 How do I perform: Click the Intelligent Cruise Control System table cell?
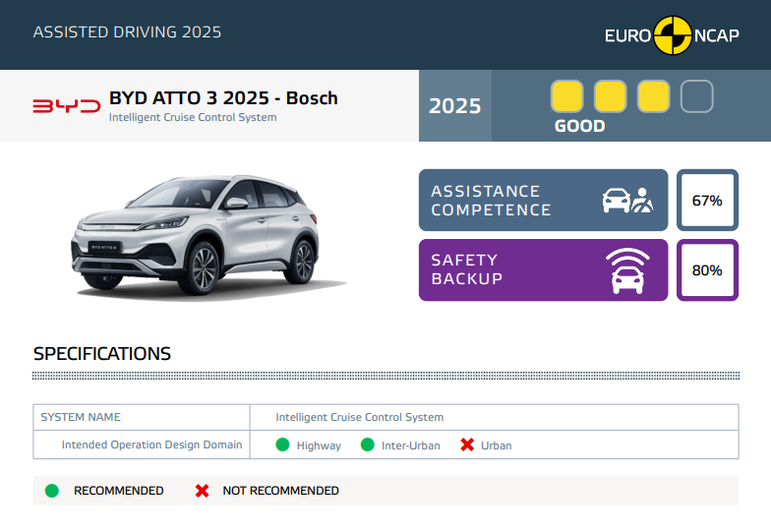(x=359, y=417)
